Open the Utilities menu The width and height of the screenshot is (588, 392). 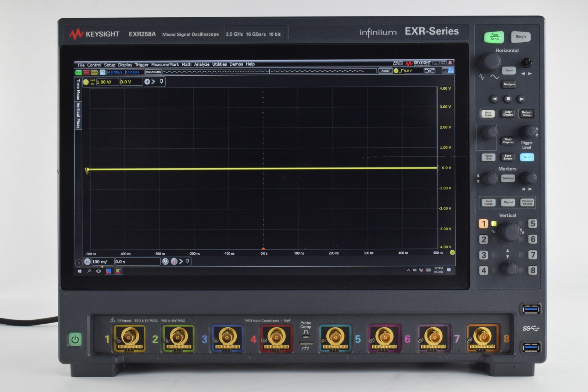pyautogui.click(x=219, y=64)
